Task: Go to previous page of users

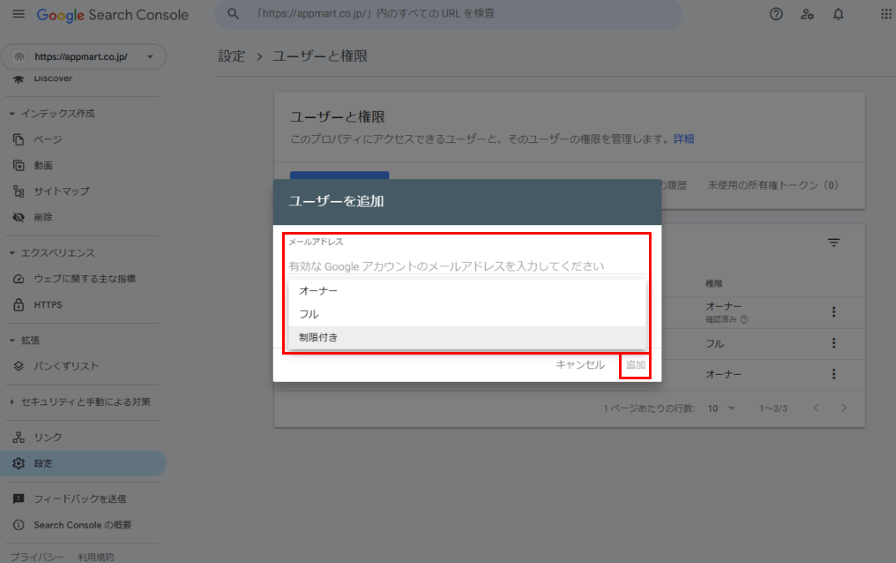Action: (x=816, y=408)
